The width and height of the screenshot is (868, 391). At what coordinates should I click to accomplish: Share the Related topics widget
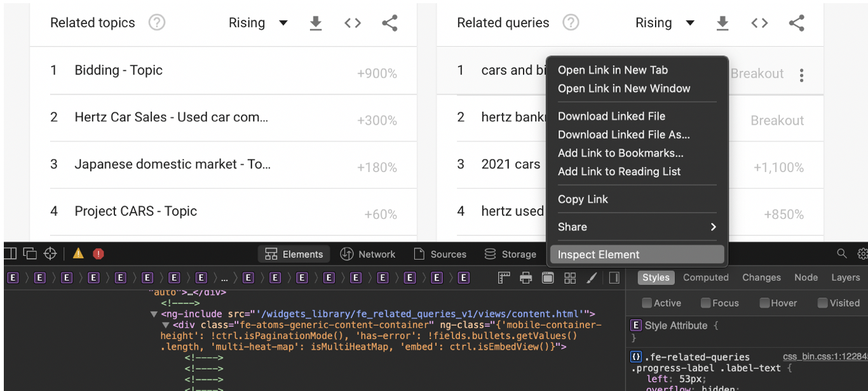(390, 22)
